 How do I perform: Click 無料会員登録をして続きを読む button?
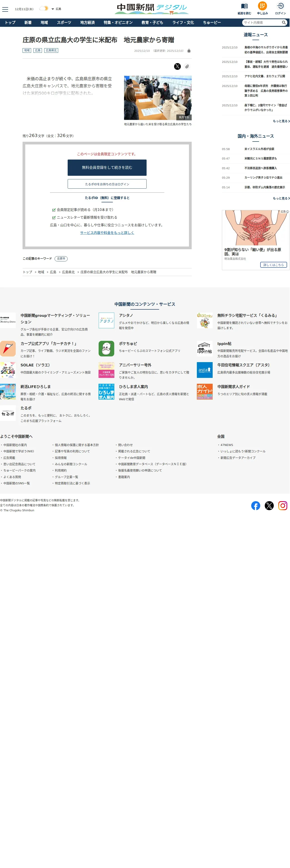tap(107, 167)
